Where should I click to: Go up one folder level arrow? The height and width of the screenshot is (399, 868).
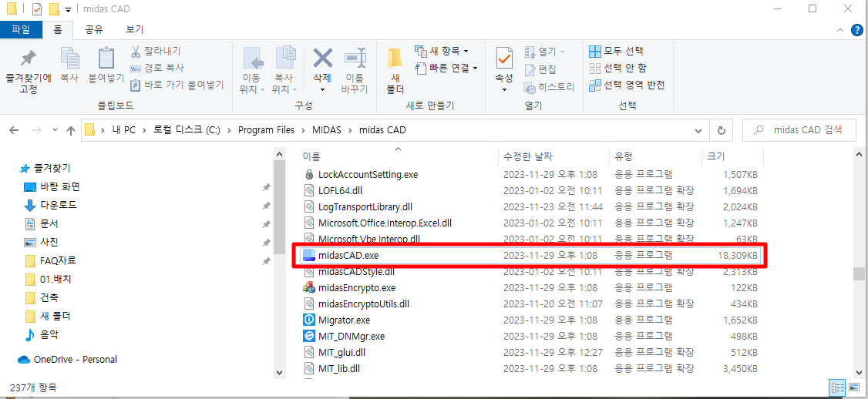[x=71, y=131]
